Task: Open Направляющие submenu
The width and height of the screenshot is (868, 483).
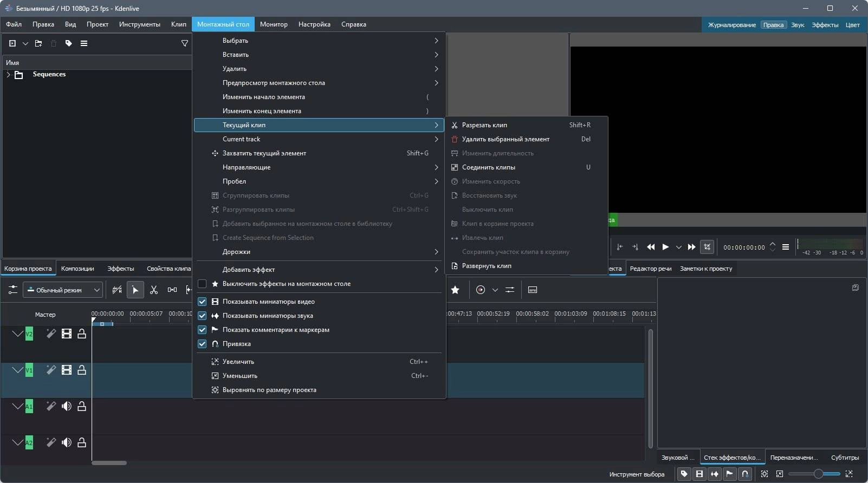Action: [x=319, y=167]
